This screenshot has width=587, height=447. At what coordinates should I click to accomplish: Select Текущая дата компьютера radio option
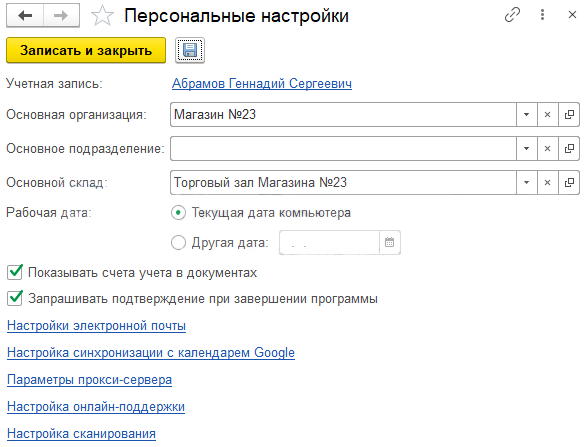pos(178,213)
